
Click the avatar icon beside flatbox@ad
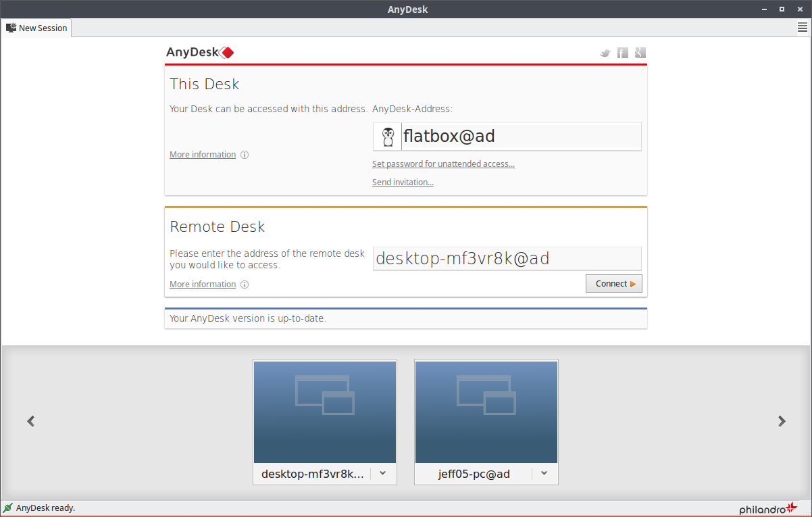(x=388, y=136)
